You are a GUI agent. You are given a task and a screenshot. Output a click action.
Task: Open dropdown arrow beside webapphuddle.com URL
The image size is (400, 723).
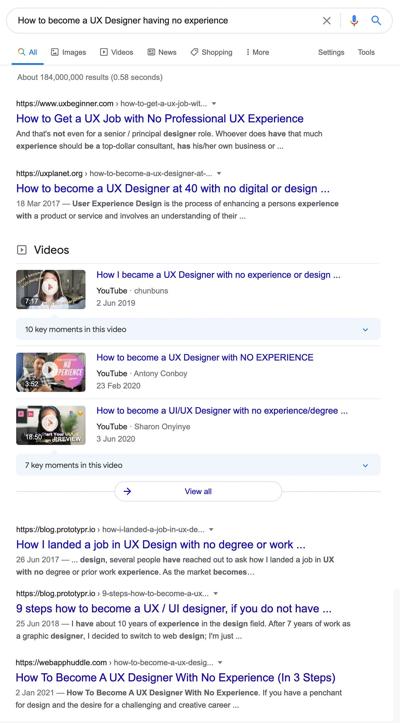point(220,662)
